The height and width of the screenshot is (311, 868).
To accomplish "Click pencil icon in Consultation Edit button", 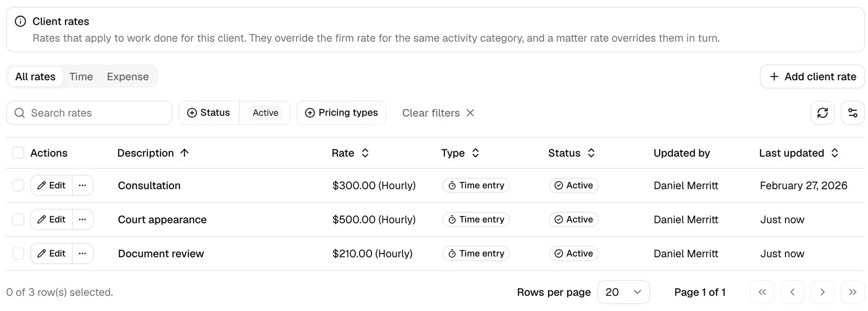I will [x=41, y=186].
